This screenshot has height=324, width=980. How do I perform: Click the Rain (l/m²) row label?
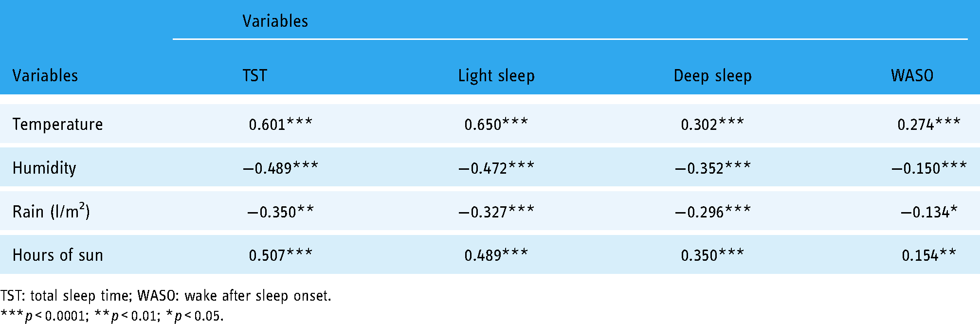coord(51,211)
